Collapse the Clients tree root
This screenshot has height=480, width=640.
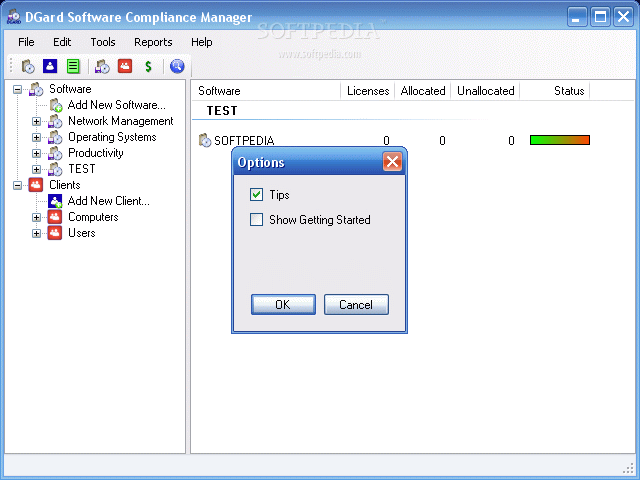18,185
